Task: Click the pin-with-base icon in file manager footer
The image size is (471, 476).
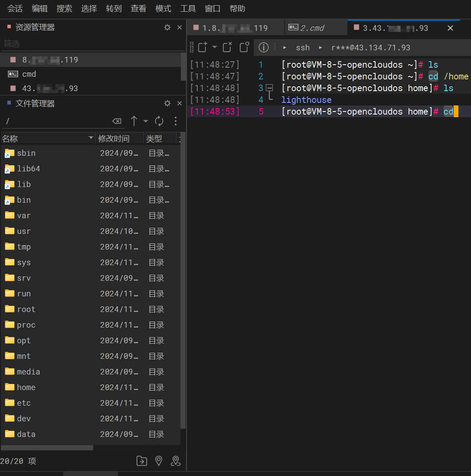Action: pyautogui.click(x=175, y=461)
